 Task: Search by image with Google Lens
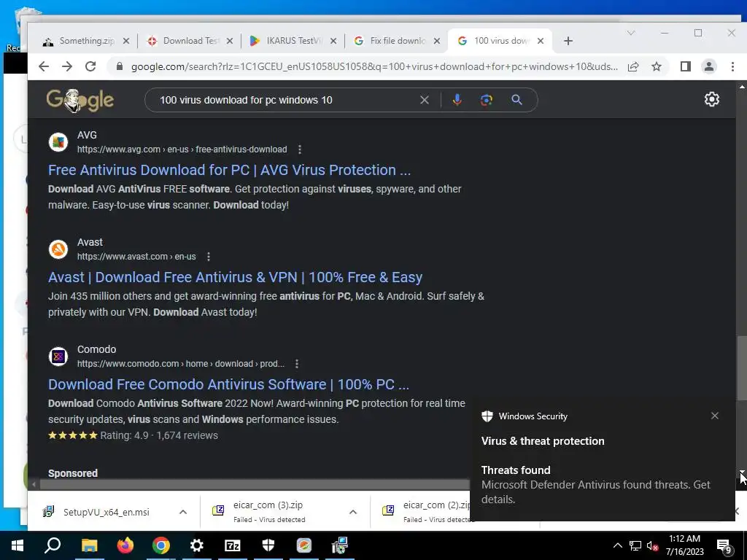tap(487, 100)
